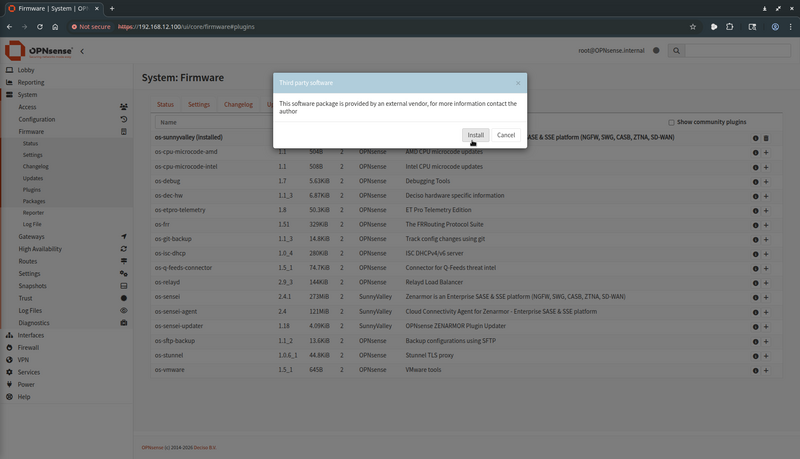Show info for os-stunnel plugin
Screen dimensions: 800x459
click(756, 356)
